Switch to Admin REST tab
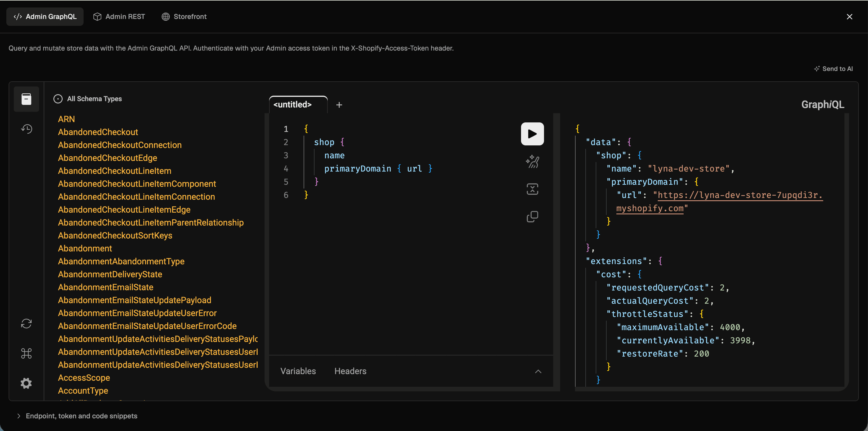Screen dimensions: 868x431 click(119, 16)
